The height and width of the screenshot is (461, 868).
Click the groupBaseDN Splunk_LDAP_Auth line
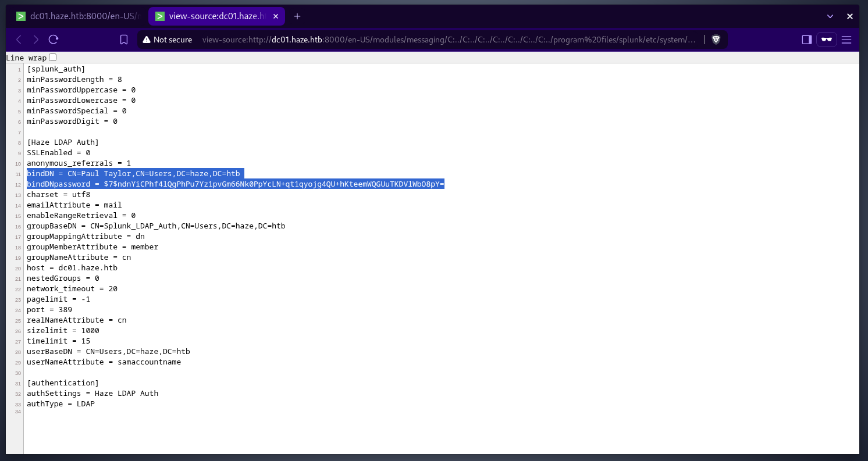coord(156,226)
